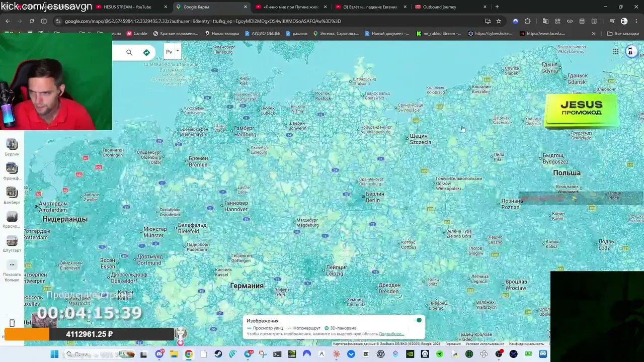Open Discord from the taskbar
The width and height of the screenshot is (644, 362).
point(159,354)
